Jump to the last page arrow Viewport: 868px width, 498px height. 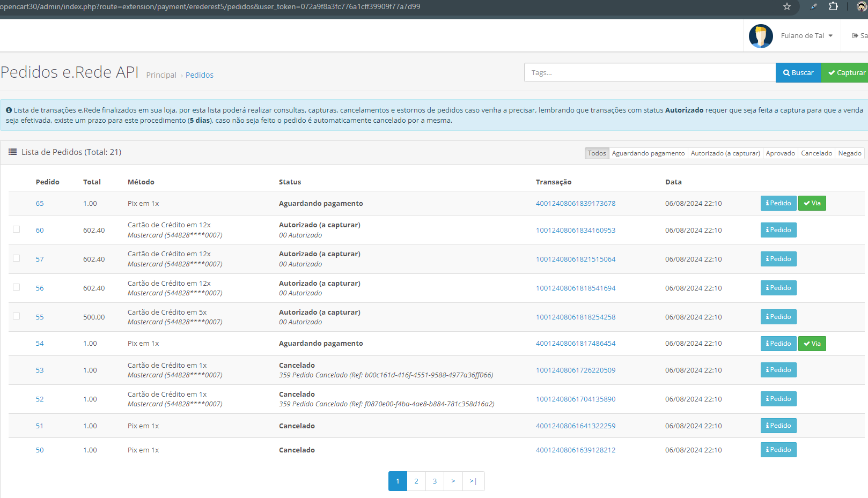pyautogui.click(x=473, y=481)
